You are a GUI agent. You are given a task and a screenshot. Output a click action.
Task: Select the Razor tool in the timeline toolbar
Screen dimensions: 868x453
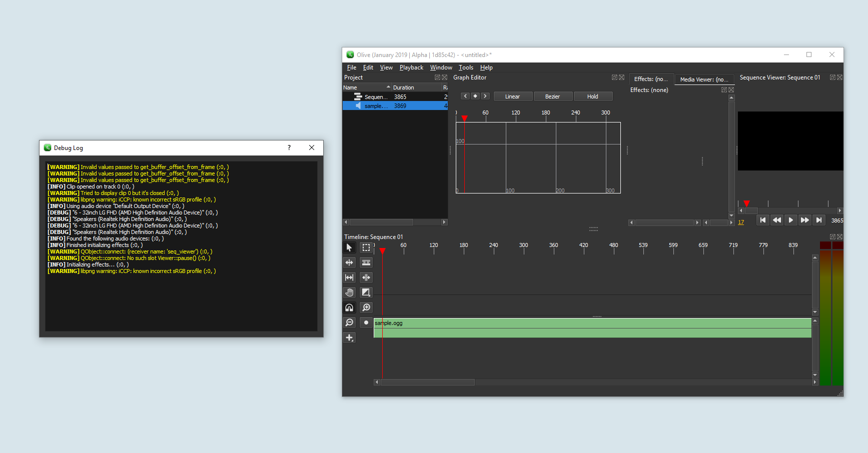tap(366, 262)
